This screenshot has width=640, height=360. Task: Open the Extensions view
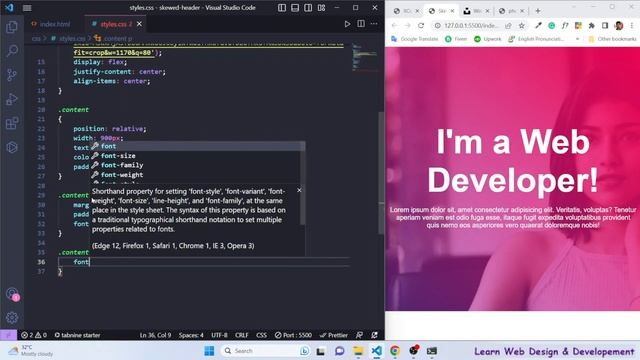[12, 123]
